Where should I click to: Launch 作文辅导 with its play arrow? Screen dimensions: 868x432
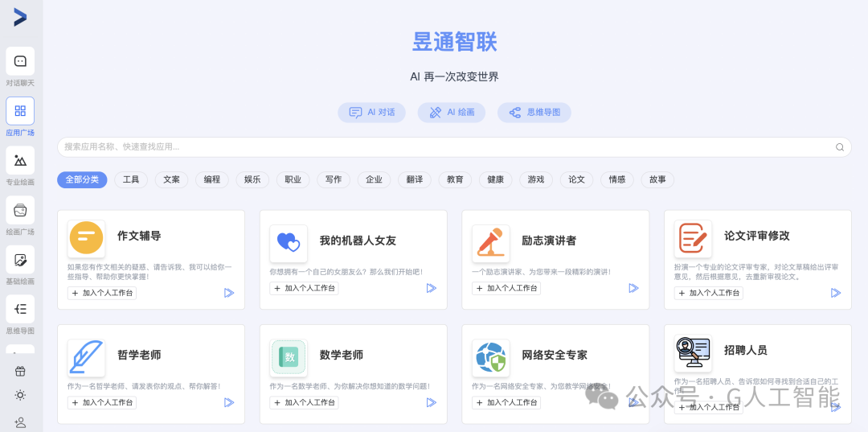pos(229,293)
